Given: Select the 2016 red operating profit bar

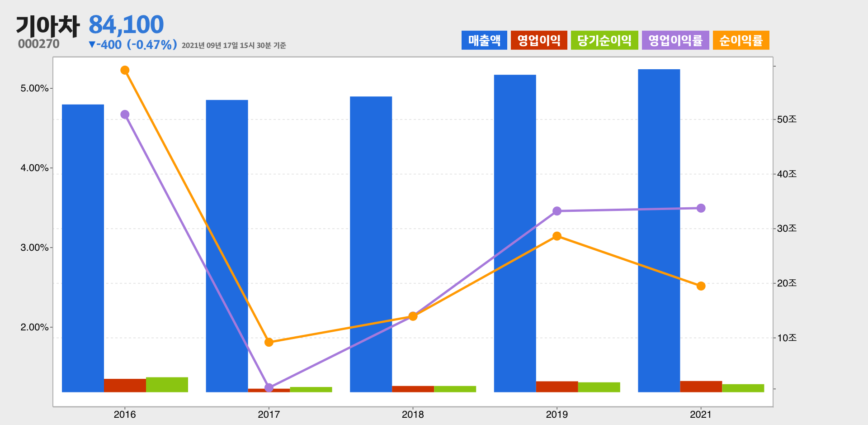Looking at the screenshot, I should (125, 385).
